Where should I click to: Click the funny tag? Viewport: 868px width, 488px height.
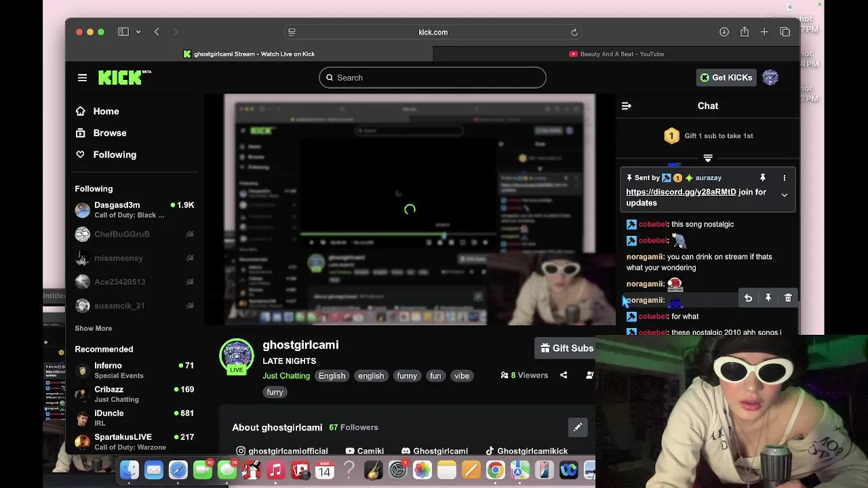coord(407,375)
